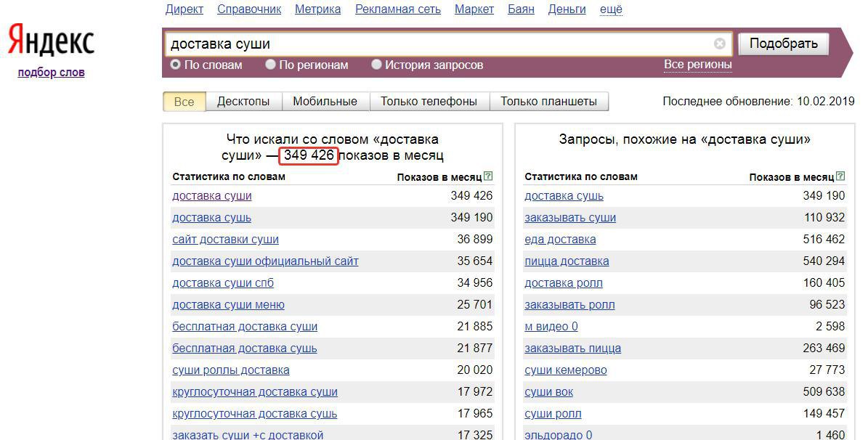Click the value 25 701 in left table
The image size is (868, 440).
tap(475, 304)
